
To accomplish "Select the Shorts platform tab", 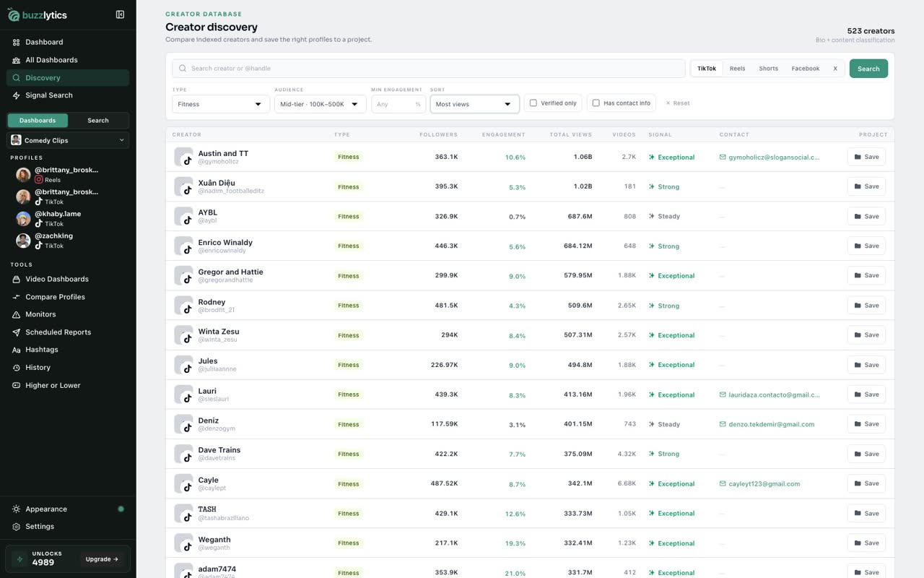I will pos(768,69).
